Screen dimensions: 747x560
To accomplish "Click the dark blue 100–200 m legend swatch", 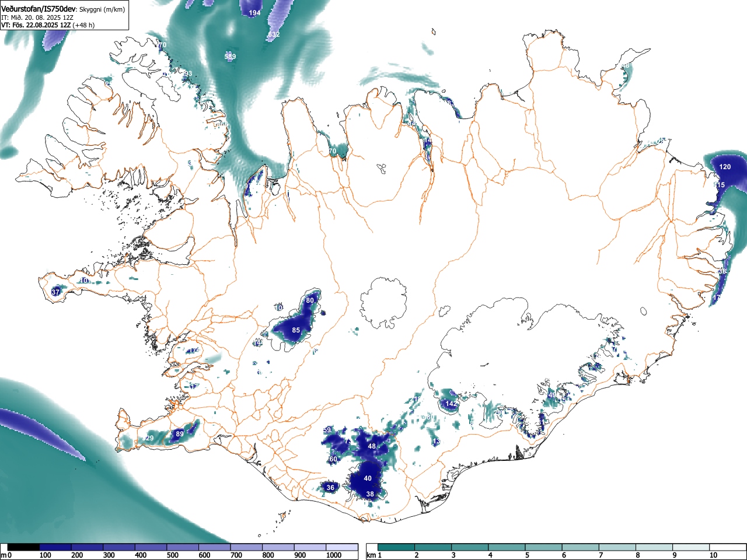I will tap(55, 547).
